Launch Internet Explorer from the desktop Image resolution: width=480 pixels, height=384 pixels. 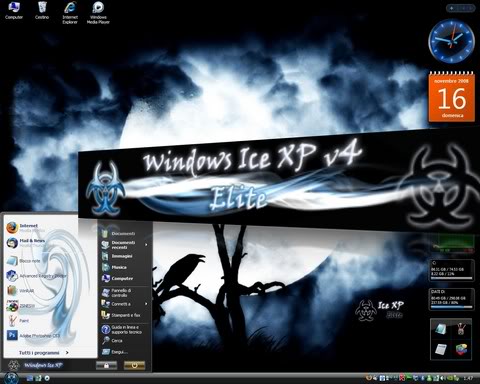[70, 13]
